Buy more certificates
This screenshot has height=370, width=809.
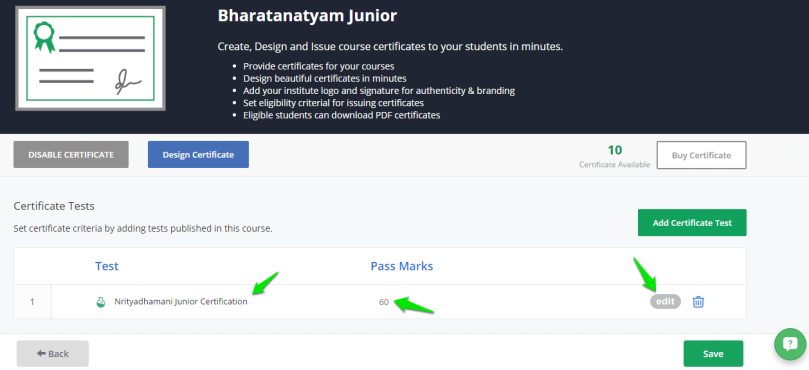click(x=701, y=155)
